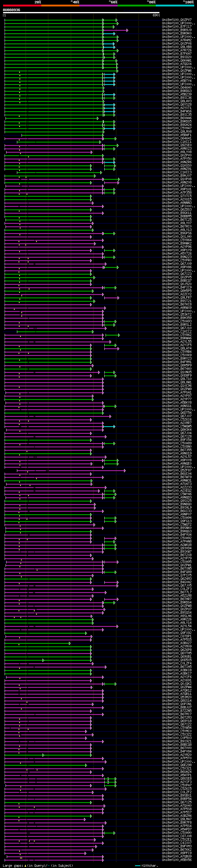Select the UniRef100_B9RDG3 label

[x=177, y=91]
